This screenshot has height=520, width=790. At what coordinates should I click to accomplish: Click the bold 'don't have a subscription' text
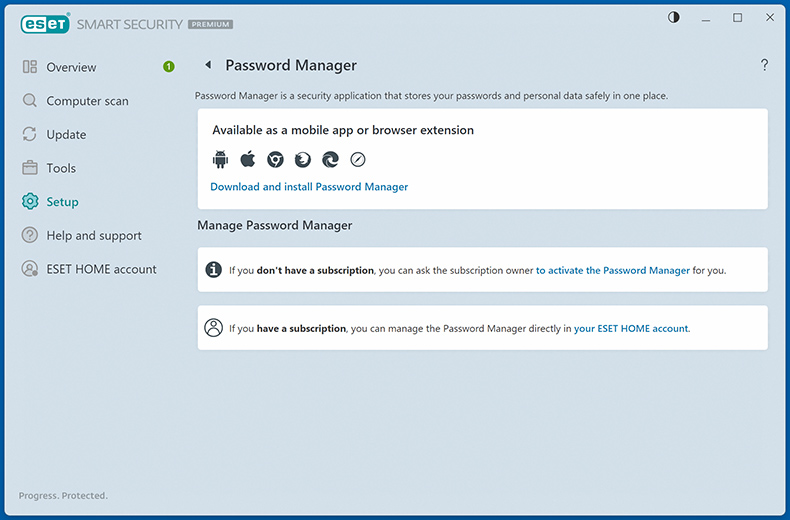click(x=315, y=271)
